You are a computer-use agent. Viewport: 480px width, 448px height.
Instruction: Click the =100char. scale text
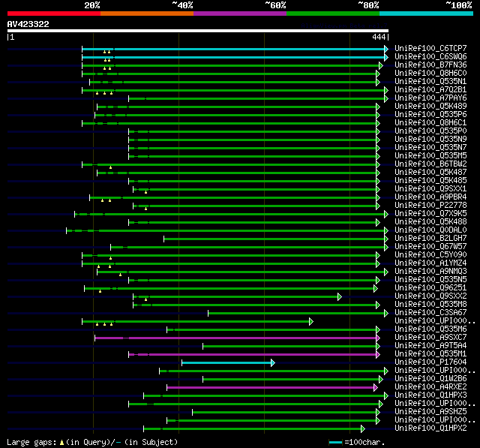pyautogui.click(x=364, y=442)
